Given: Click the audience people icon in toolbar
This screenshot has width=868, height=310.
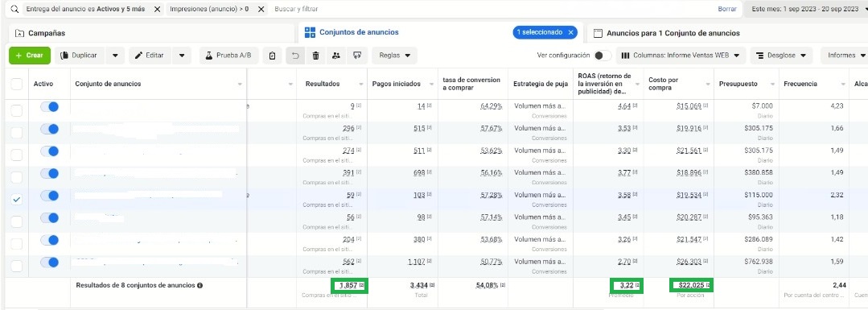Looking at the screenshot, I should click(x=336, y=56).
